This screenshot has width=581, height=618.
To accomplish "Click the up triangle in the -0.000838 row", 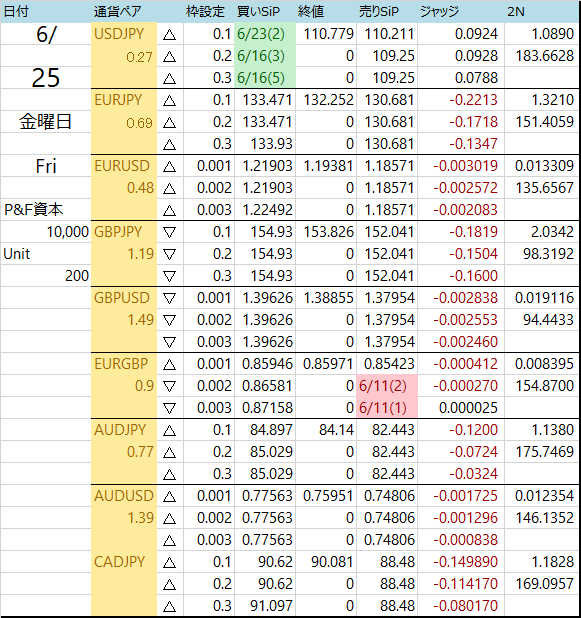I will click(x=169, y=540).
